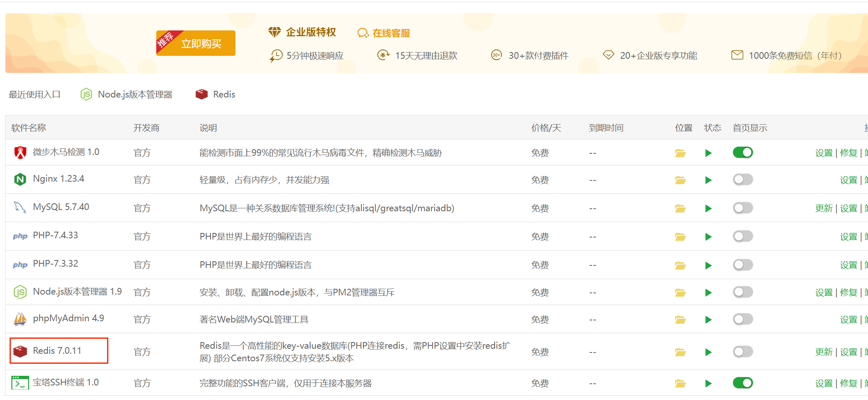Open 在线客服 online support
Screen dimensions: 868x400
pos(384,33)
